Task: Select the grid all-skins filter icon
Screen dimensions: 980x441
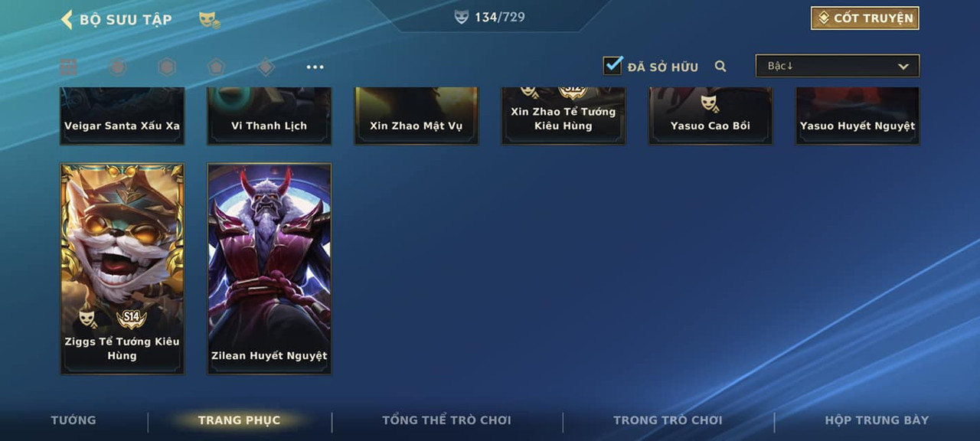Action: tap(68, 67)
